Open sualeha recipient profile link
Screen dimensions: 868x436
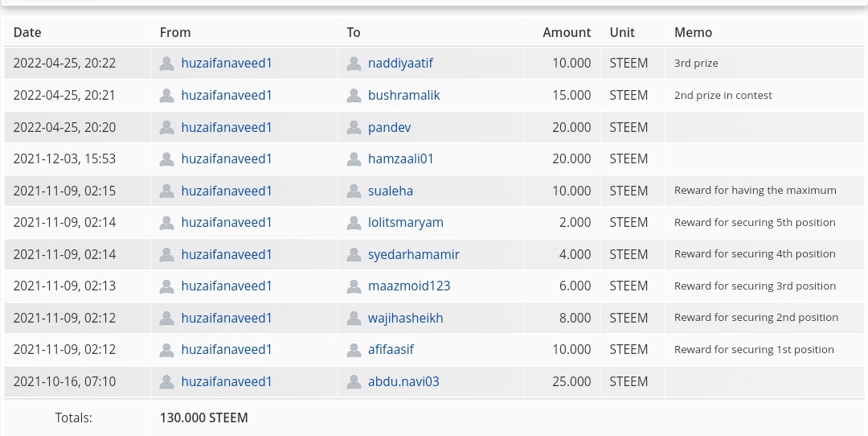(391, 191)
